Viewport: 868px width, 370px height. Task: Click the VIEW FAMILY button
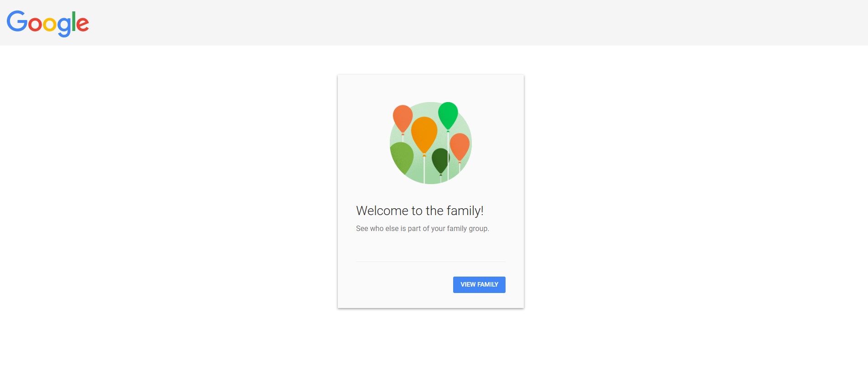tap(479, 285)
